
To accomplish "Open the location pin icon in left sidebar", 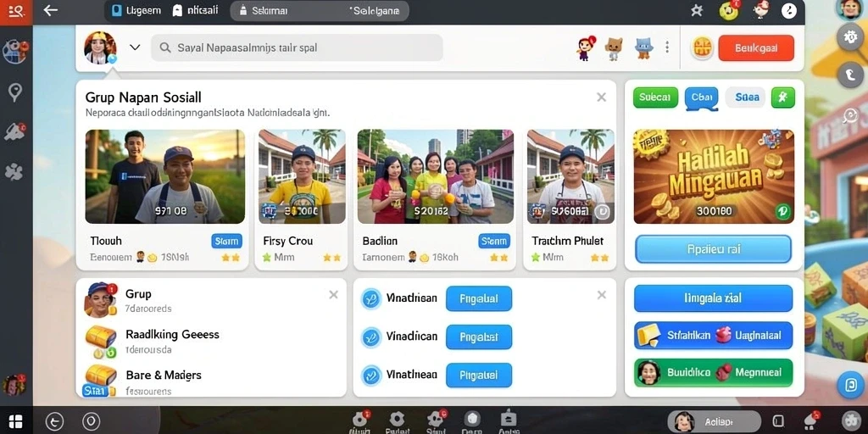I will 15,92.
